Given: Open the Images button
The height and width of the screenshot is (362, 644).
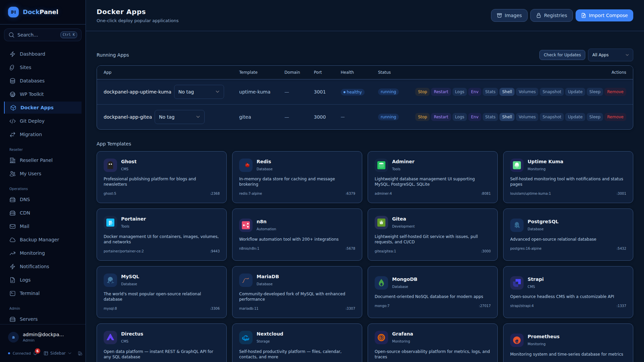Looking at the screenshot, I should tap(509, 15).
